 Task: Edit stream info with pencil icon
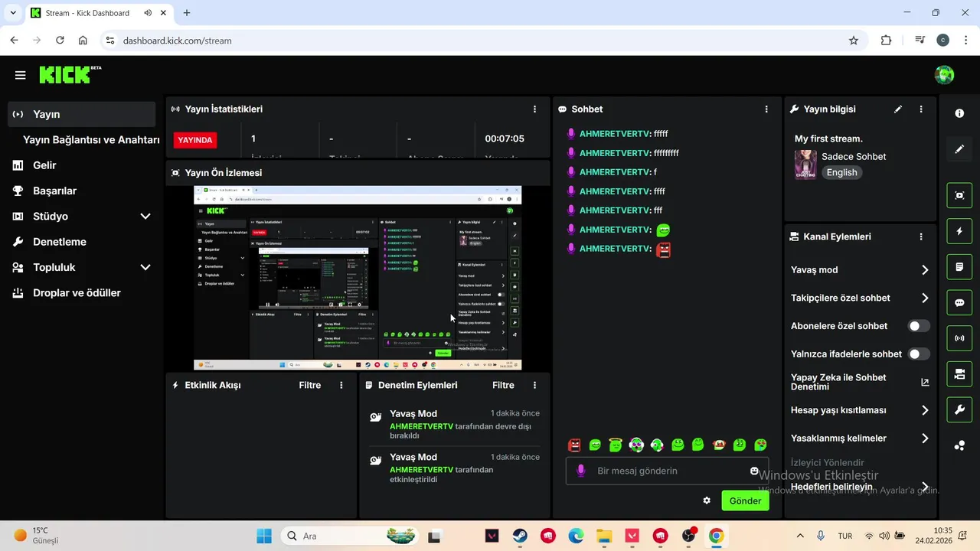pos(898,109)
